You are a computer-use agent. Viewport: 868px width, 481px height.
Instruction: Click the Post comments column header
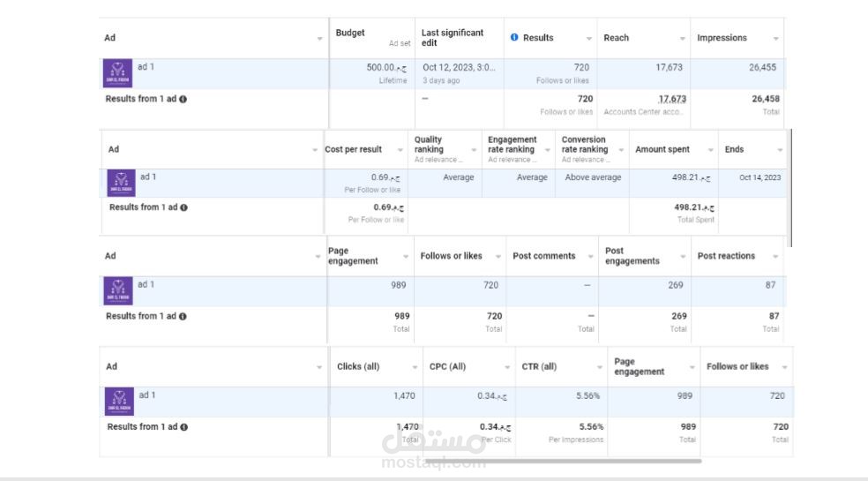[543, 256]
